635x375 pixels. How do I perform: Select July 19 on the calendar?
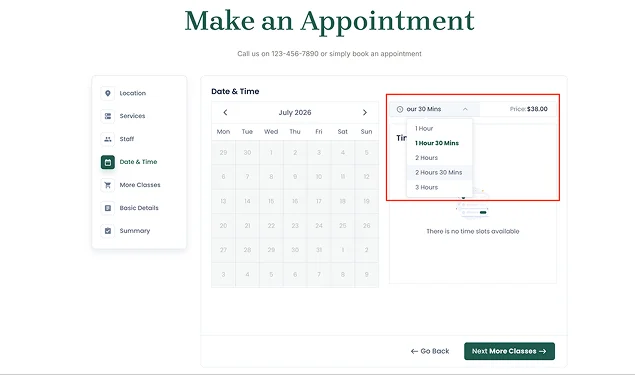[367, 201]
